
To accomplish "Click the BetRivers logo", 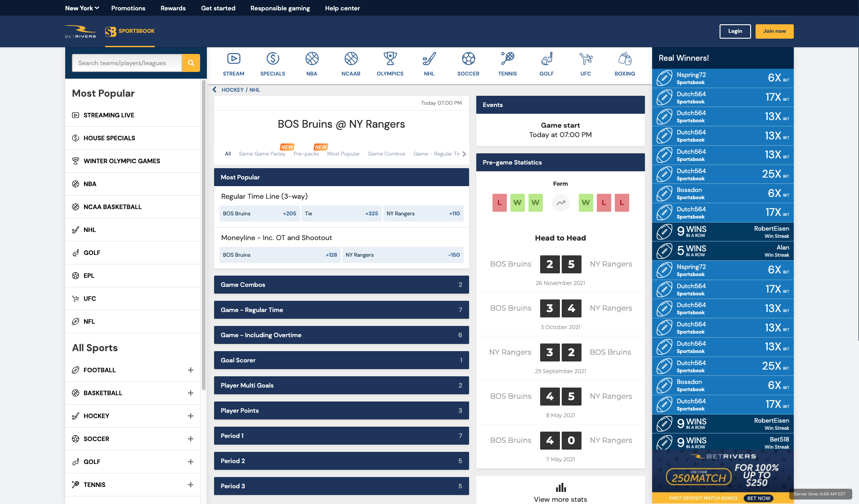I will 81,31.
